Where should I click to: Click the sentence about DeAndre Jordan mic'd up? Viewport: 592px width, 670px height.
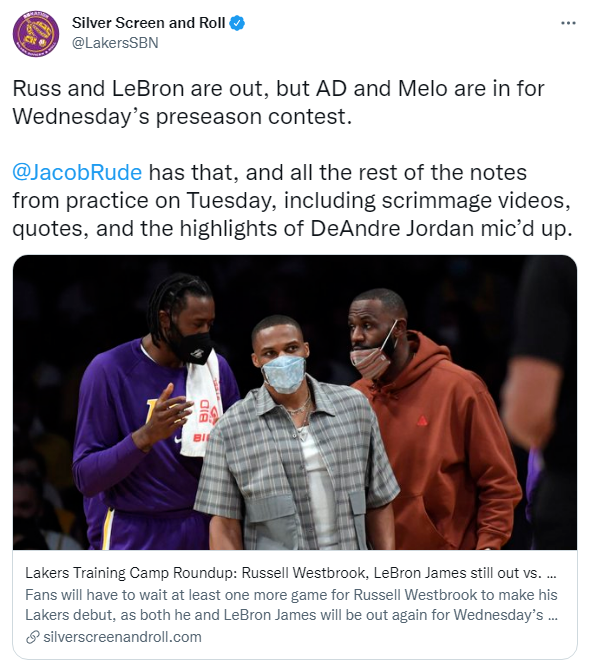click(292, 200)
